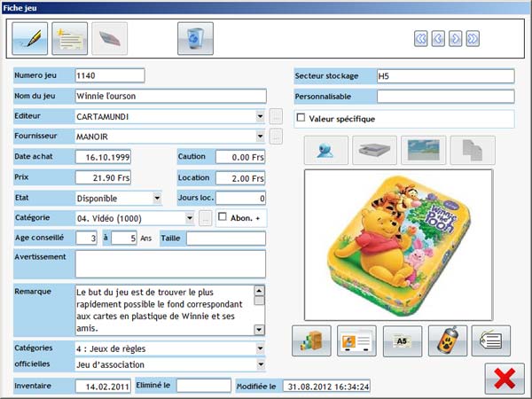The width and height of the screenshot is (532, 399).
Task: Click the Taille input field
Action: (x=226, y=239)
